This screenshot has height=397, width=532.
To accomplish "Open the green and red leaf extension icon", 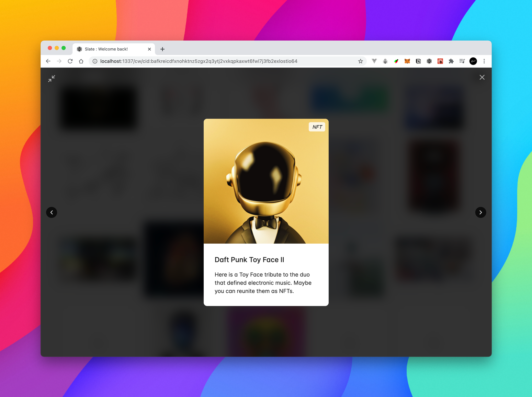I will [396, 61].
